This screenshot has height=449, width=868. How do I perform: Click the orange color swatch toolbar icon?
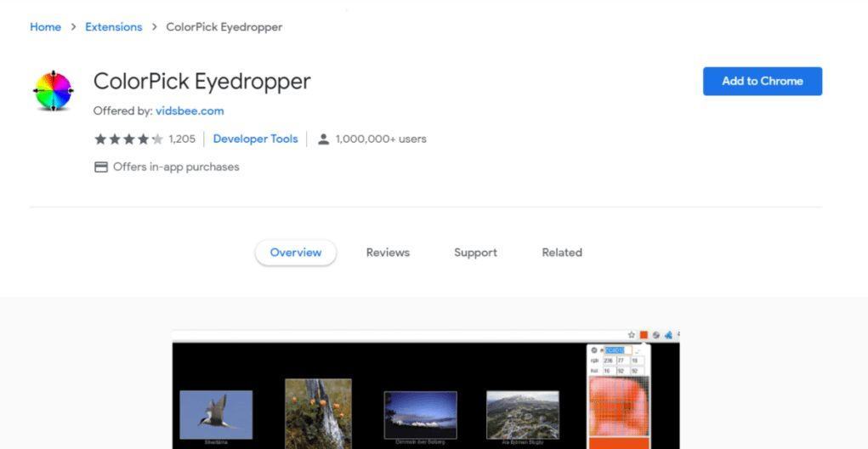click(x=644, y=335)
